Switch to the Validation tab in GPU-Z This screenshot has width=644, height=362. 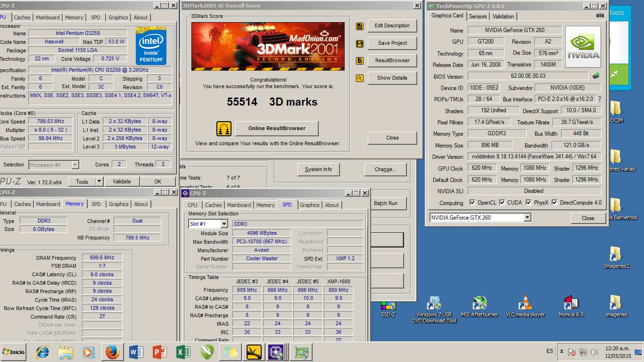click(x=503, y=16)
